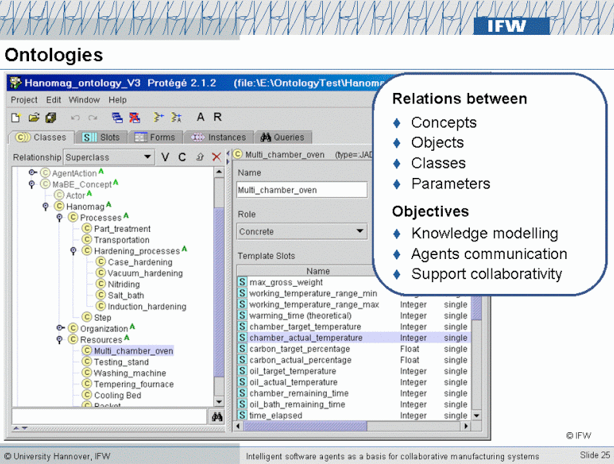Select the Vacuum_hardening class in tree
The height and width of the screenshot is (464, 614).
pos(144,273)
